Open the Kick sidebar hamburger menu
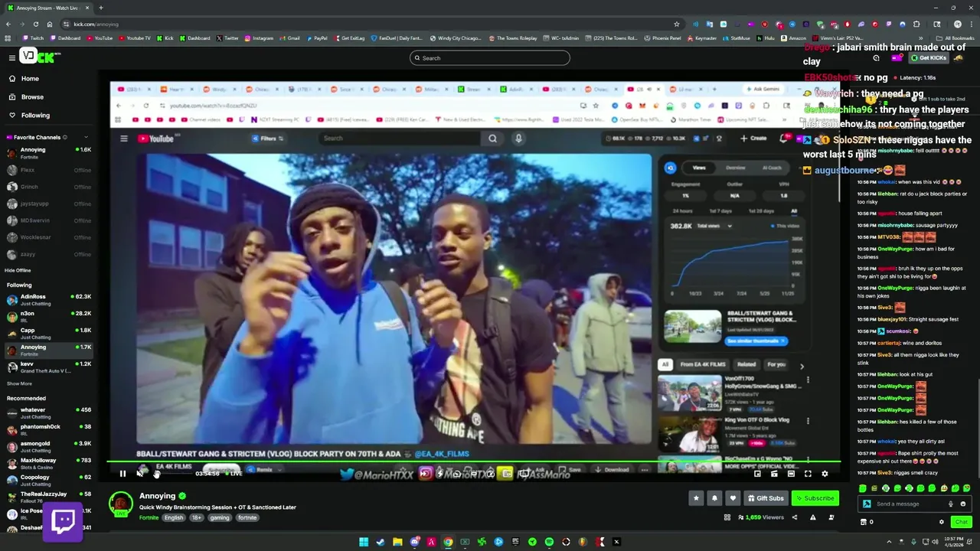 pyautogui.click(x=12, y=57)
